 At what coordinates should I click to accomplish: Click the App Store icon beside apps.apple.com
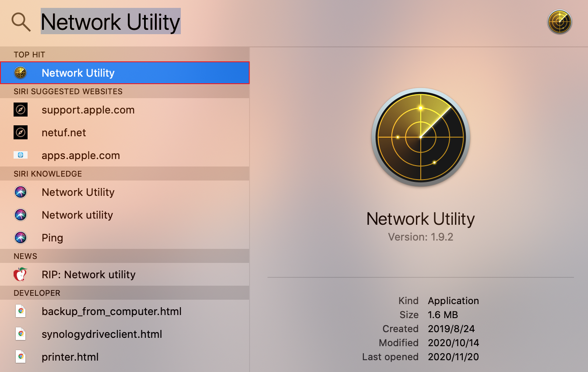tap(21, 155)
